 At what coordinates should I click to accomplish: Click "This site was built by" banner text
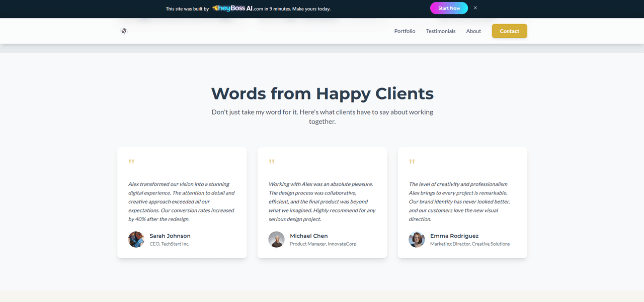point(187,9)
